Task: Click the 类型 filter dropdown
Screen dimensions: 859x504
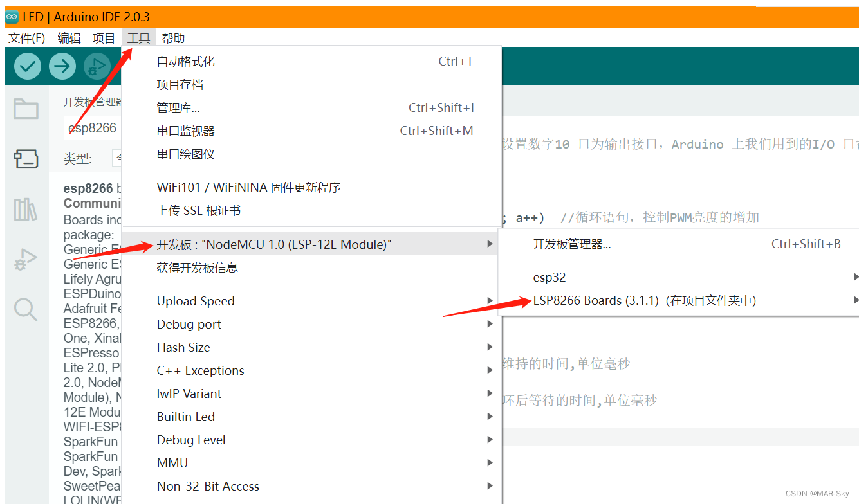Action: click(117, 158)
